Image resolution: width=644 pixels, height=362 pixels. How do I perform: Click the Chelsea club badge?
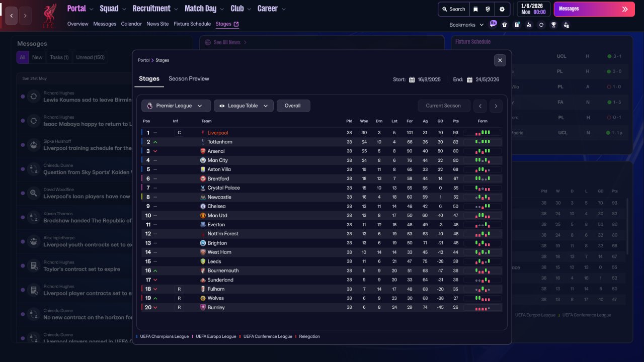pos(203,206)
